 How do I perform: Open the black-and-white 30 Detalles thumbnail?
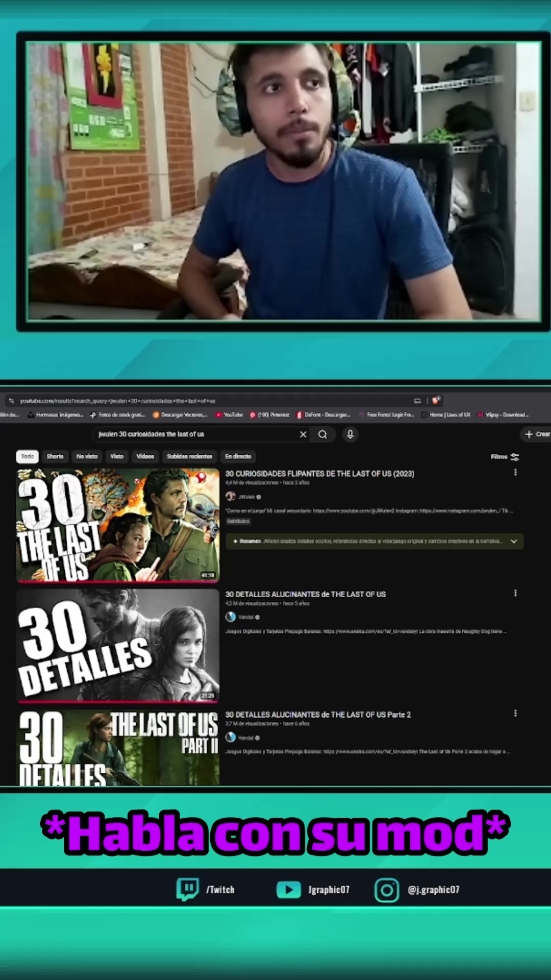pyautogui.click(x=118, y=646)
